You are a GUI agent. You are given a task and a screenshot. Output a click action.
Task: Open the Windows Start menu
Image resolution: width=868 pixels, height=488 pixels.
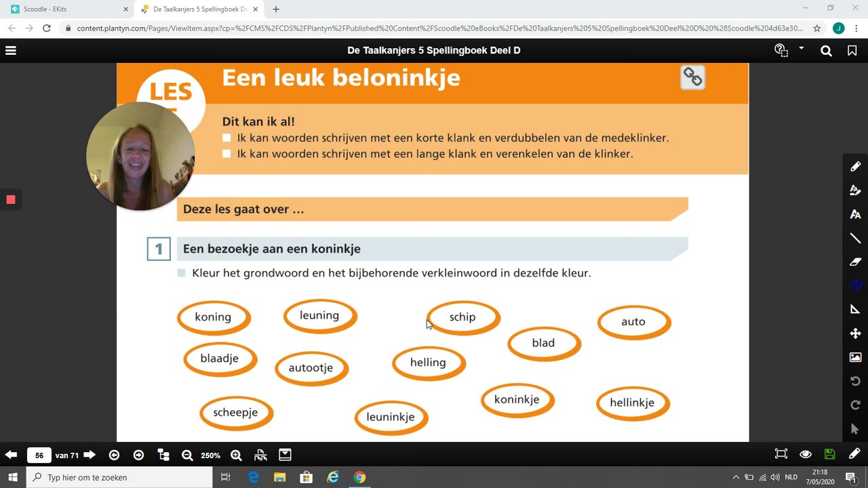pos(13,477)
